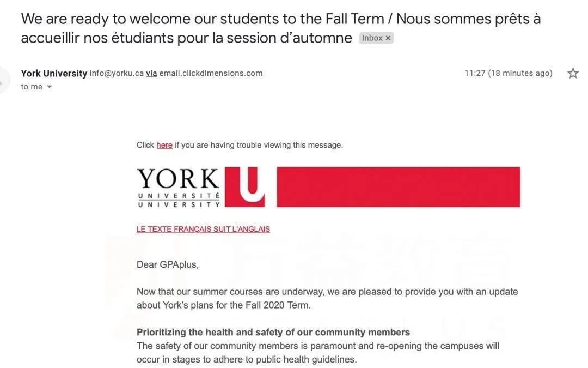
Task: Click the wide red banner beside the logo
Action: pos(398,187)
